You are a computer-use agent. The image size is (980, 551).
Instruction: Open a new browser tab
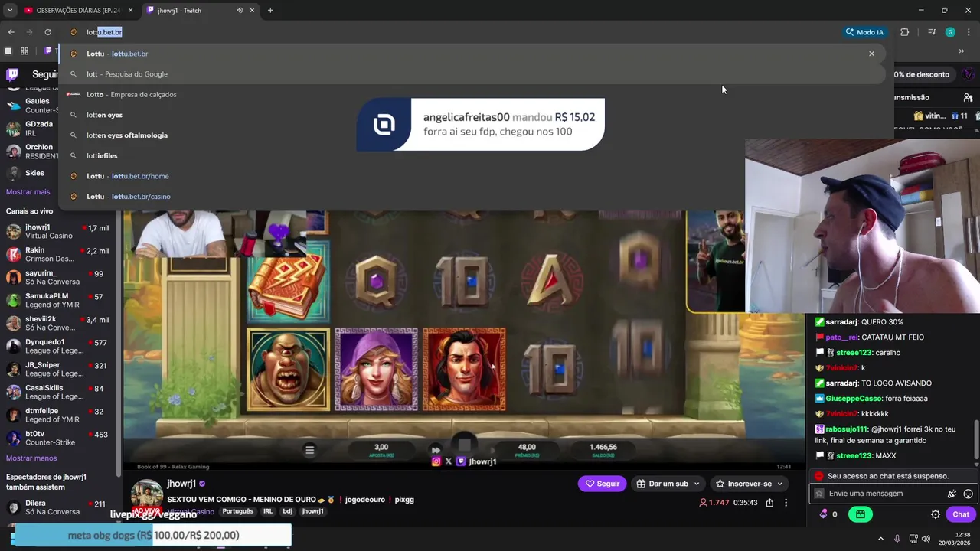click(x=270, y=10)
